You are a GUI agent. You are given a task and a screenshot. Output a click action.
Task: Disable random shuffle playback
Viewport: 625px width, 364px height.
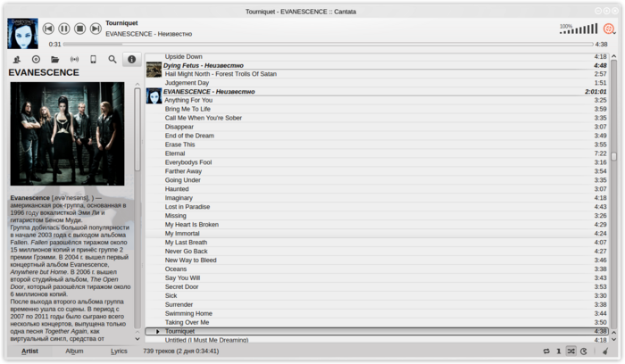[571, 351]
